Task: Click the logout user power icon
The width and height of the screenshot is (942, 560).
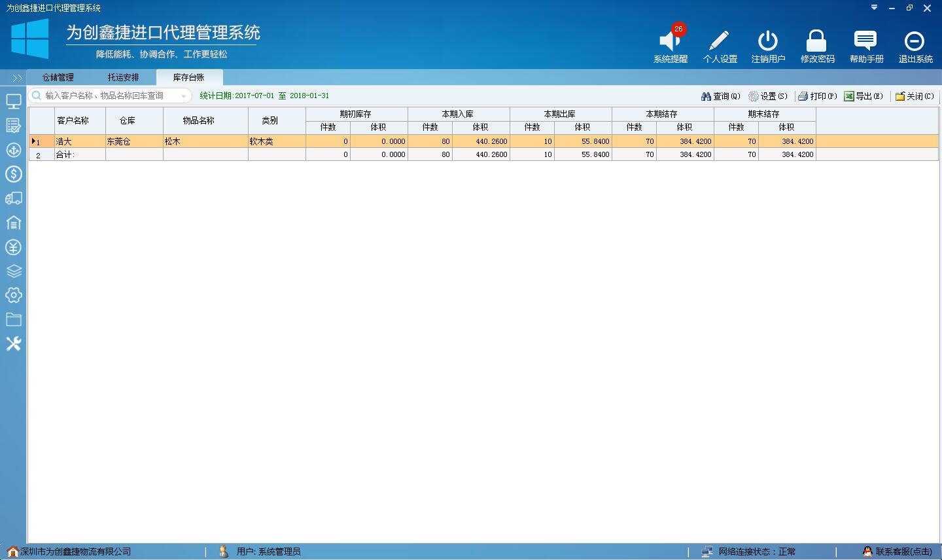Action: click(x=767, y=41)
